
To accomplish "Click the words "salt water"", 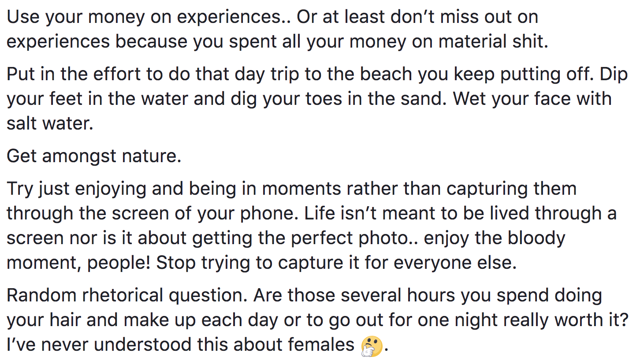I will [49, 123].
